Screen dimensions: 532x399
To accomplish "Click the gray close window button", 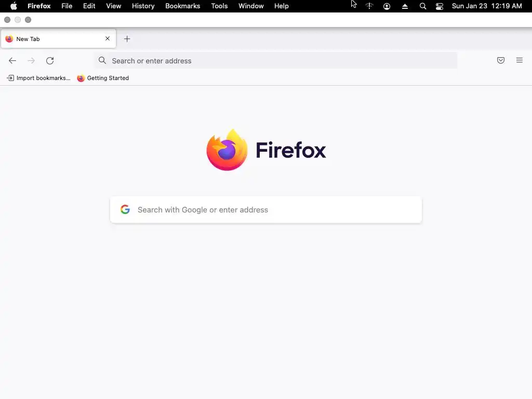I will tap(7, 20).
